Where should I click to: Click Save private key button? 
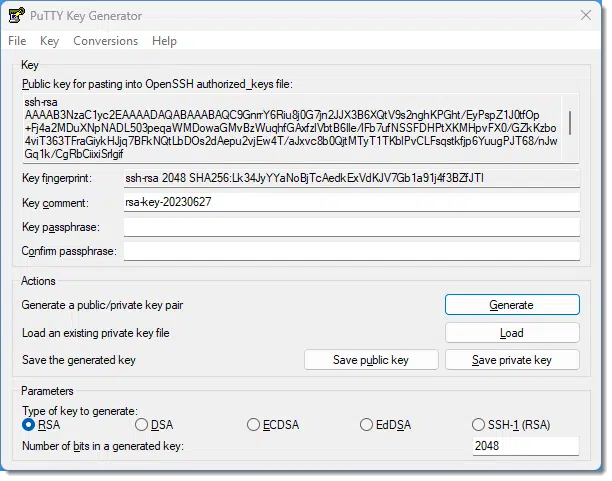click(x=512, y=360)
